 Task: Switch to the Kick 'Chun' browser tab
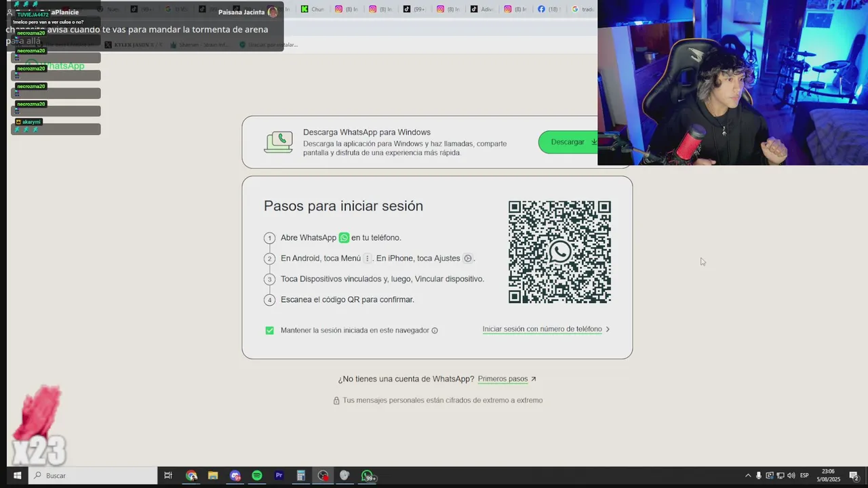[313, 9]
